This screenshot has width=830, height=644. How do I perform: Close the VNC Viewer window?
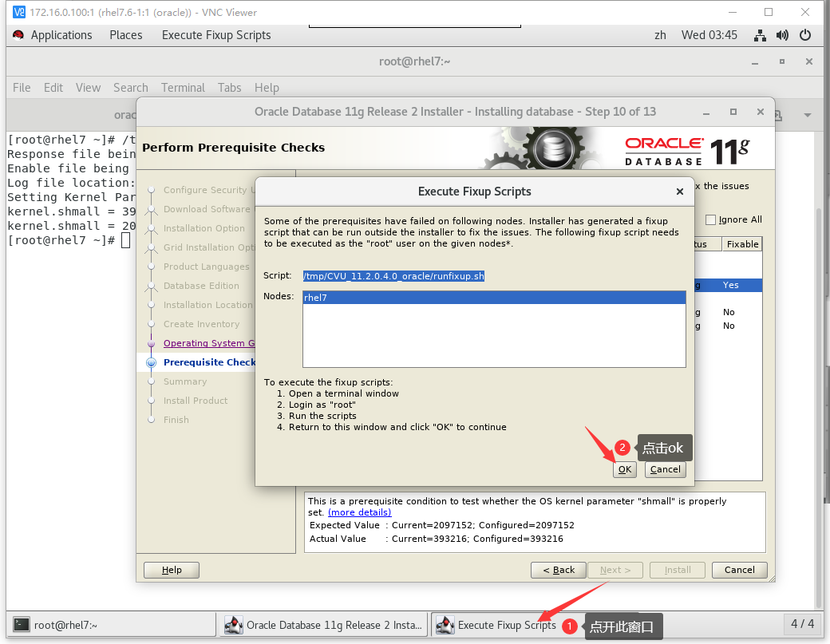pos(804,12)
